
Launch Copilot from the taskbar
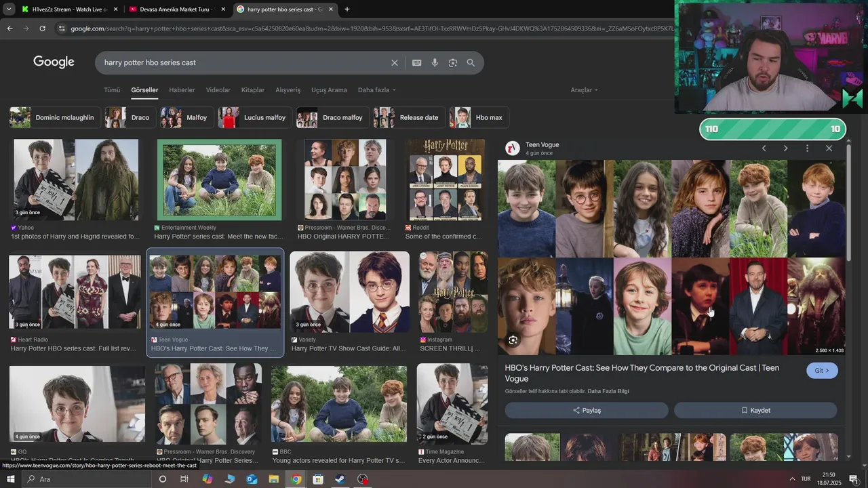(207, 479)
